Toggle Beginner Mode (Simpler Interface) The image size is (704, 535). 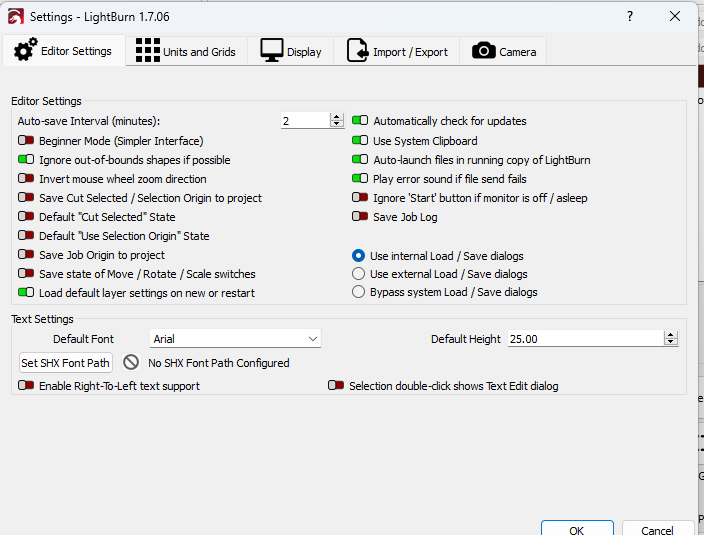tap(26, 140)
